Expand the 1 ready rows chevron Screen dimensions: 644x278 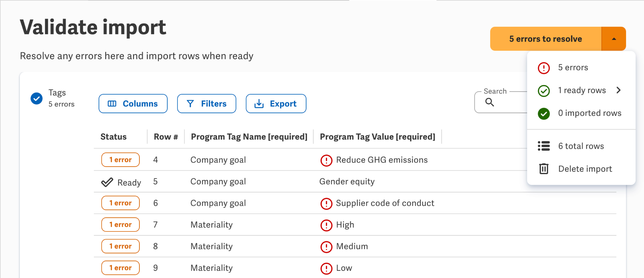point(618,90)
